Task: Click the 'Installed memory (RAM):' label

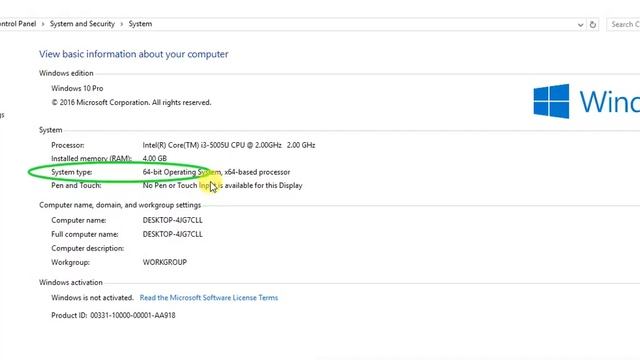Action: coord(91,158)
